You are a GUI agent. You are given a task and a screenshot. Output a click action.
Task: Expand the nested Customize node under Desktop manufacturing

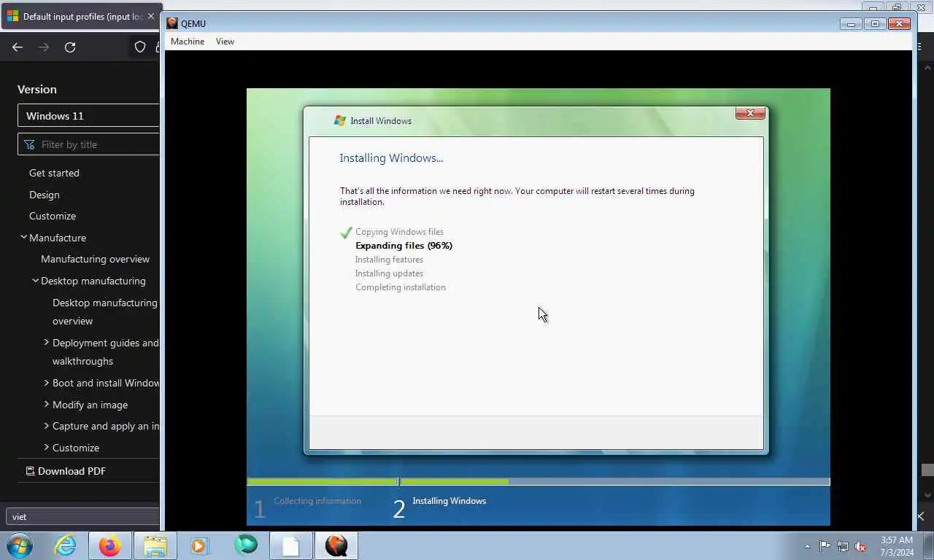click(47, 447)
